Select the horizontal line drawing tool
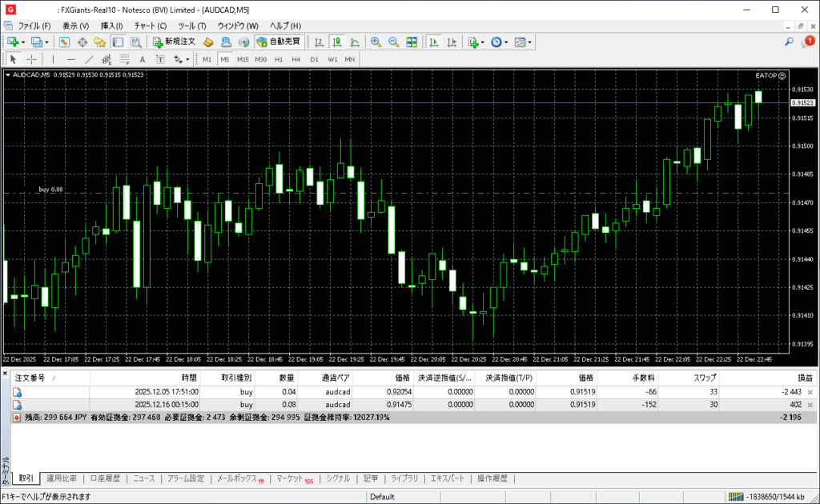Image resolution: width=820 pixels, height=504 pixels. (70, 59)
